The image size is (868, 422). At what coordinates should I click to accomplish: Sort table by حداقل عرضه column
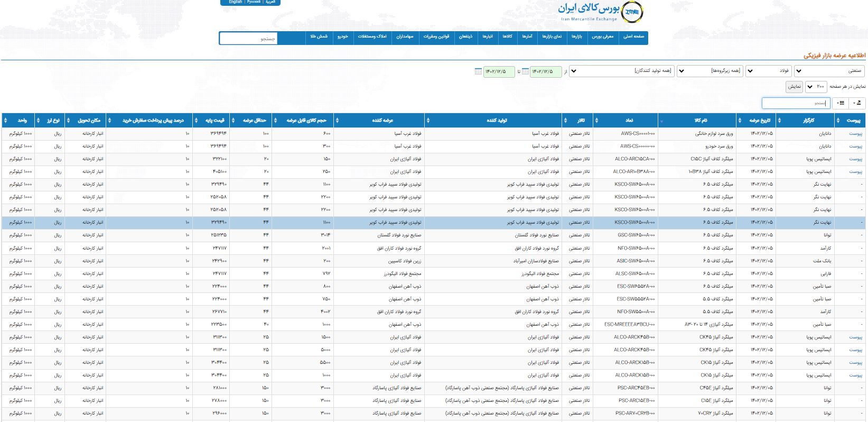tap(251, 121)
